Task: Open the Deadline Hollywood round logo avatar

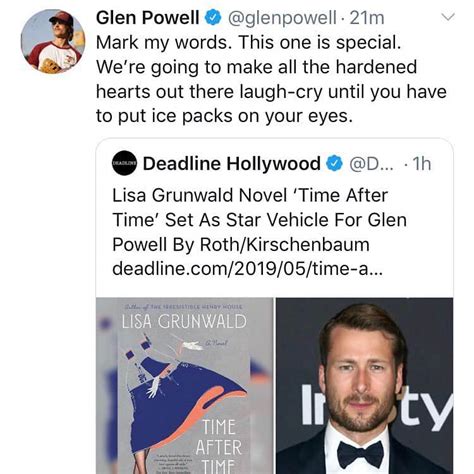Action: [124, 163]
